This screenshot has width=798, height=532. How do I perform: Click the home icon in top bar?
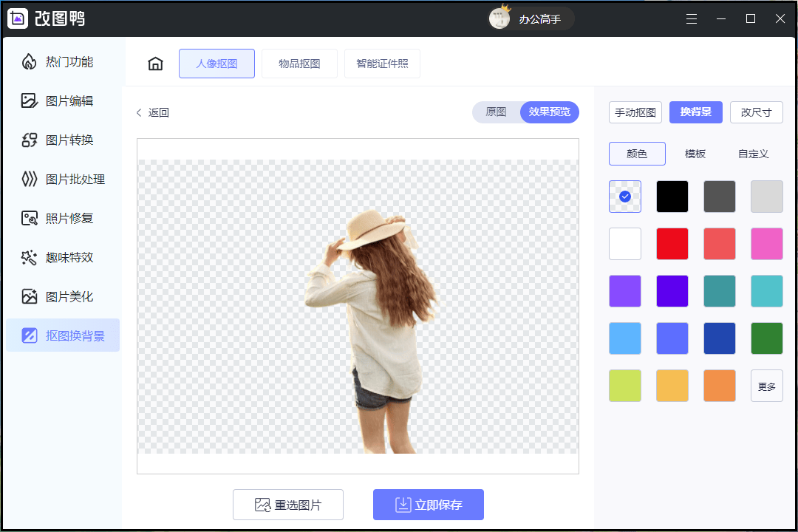tap(155, 64)
